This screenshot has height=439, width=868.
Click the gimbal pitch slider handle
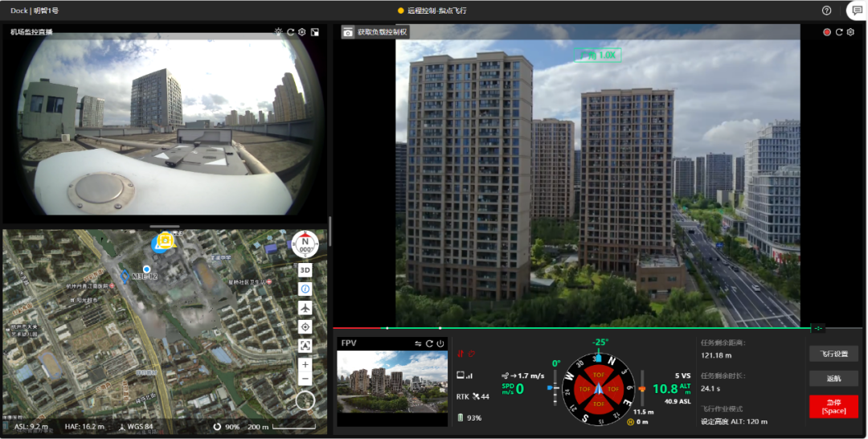(551, 388)
